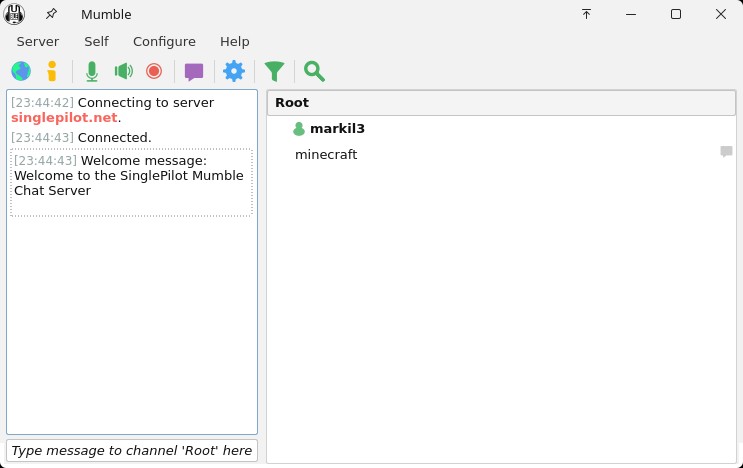Click the pin icon in title bar
The image size is (743, 468).
[51, 14]
